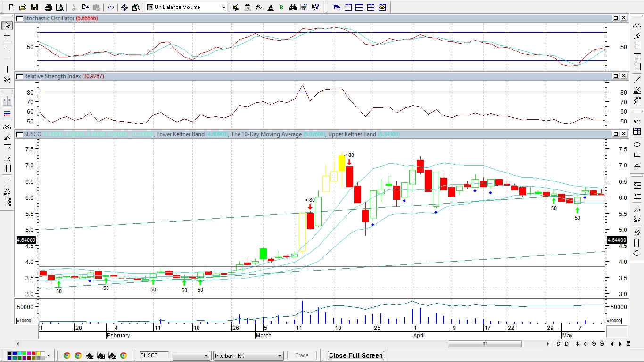Click the rescale vertical arrows icon
644x362 pixels.
pyautogui.click(x=578, y=344)
